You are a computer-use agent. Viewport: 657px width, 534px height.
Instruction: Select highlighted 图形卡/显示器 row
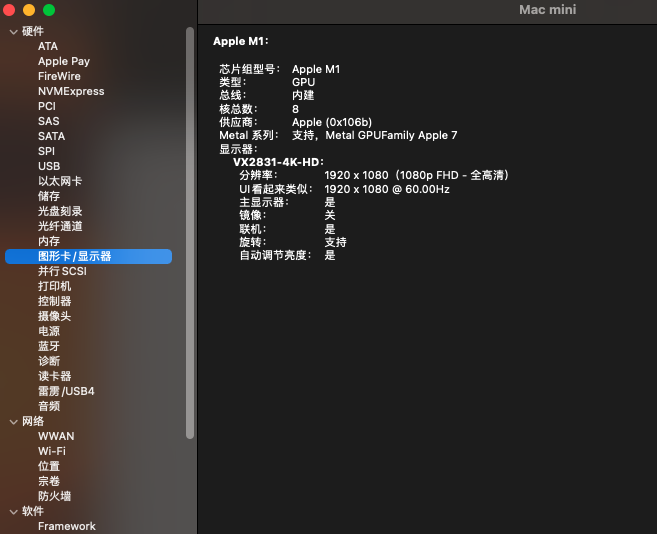pyautogui.click(x=88, y=257)
